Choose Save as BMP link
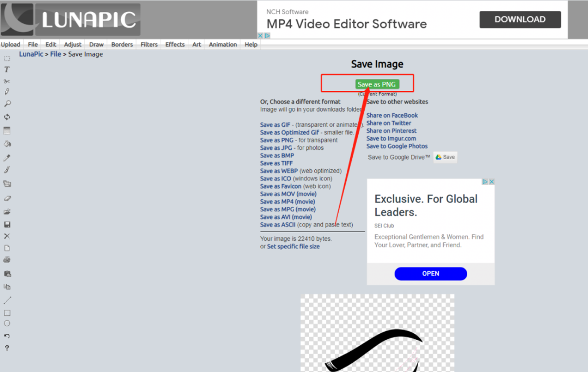 pos(277,155)
